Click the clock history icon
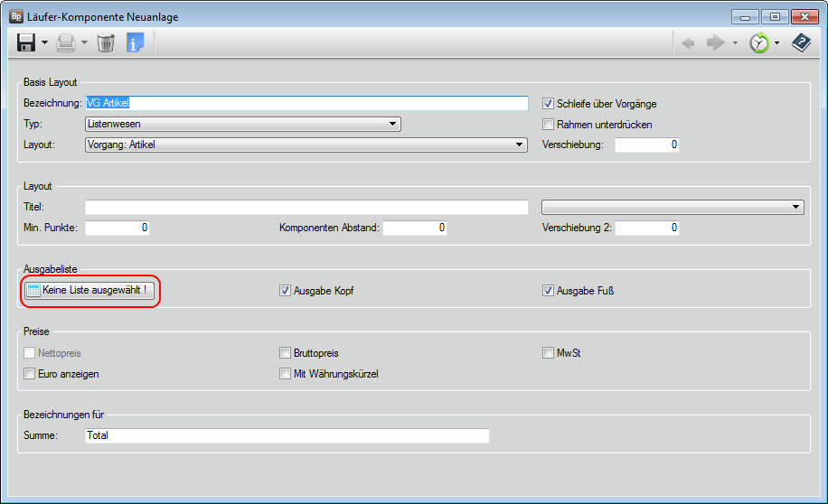828x504 pixels. (759, 42)
